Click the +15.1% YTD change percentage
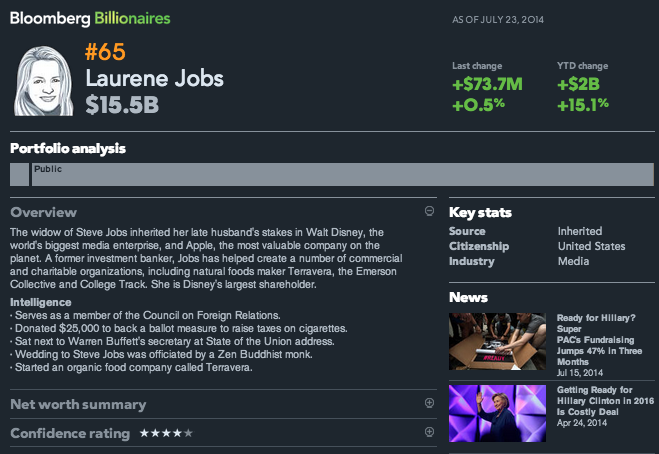659x454 pixels. pos(583,105)
